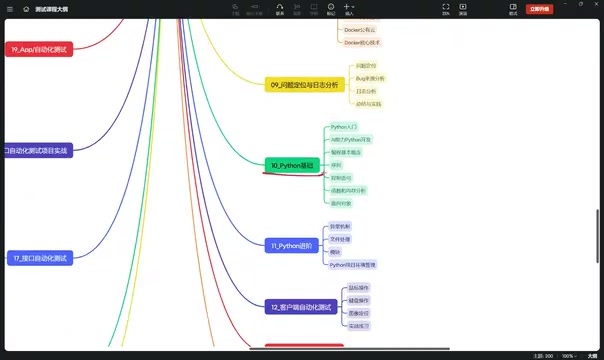The width and height of the screenshot is (604, 360).
Task: Select the 鼠标操作 subtopic
Action: point(359,288)
